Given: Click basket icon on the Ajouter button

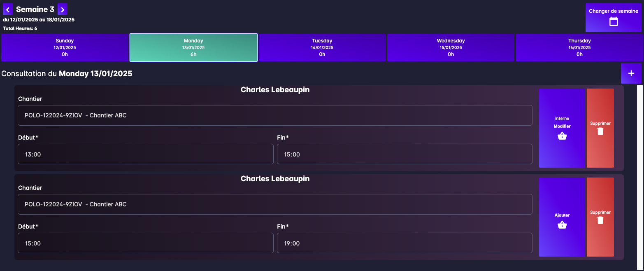Looking at the screenshot, I should click(562, 225).
